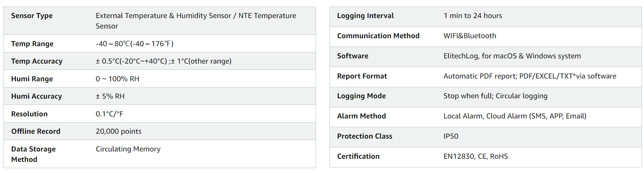Click the Resolution value 0.1°C/°F
The width and height of the screenshot is (644, 173).
click(x=109, y=114)
